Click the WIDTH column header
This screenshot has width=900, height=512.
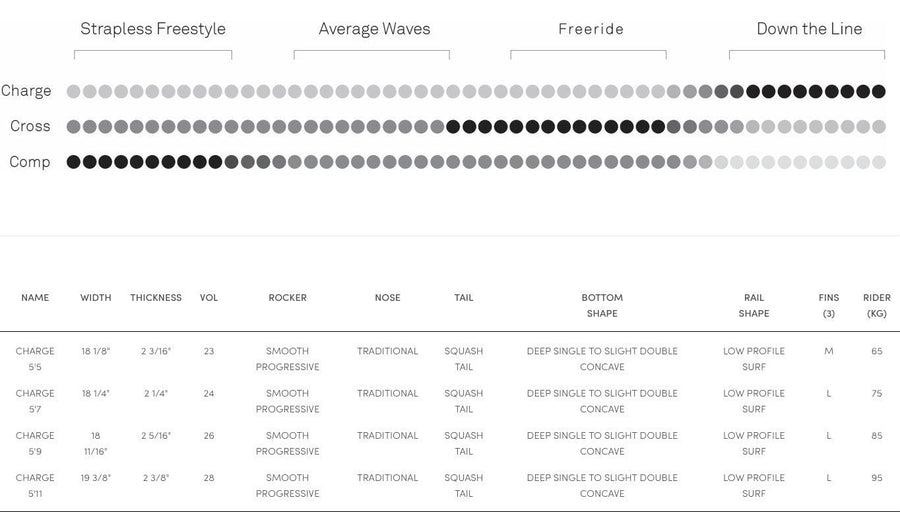[96, 297]
